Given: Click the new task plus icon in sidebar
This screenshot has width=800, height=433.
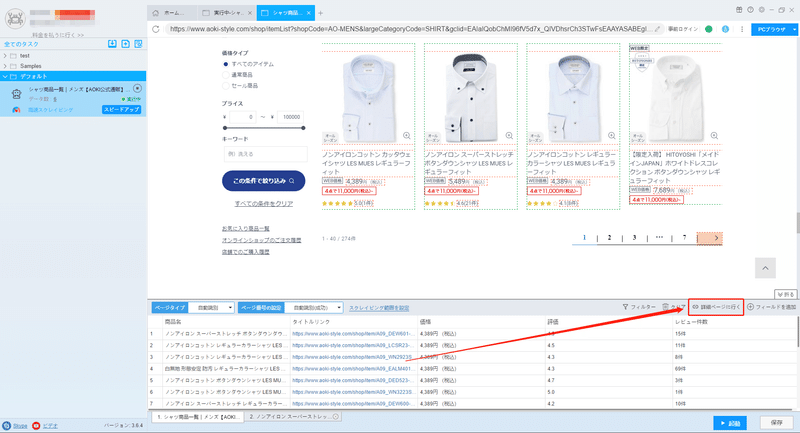Looking at the screenshot, I should 126,44.
